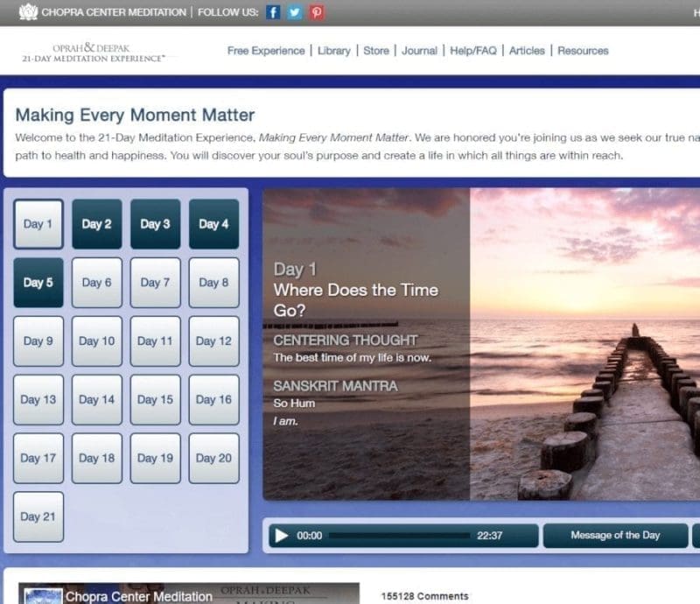Viewport: 700px width, 604px height.
Task: Click the Oprah & Deepak 21-Day Meditation logo
Action: 94,53
